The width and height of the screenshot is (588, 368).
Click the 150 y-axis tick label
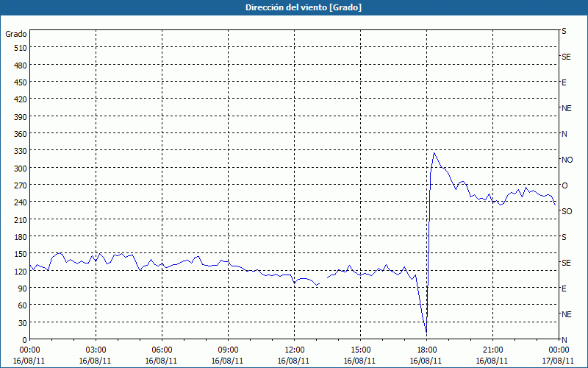[21, 254]
